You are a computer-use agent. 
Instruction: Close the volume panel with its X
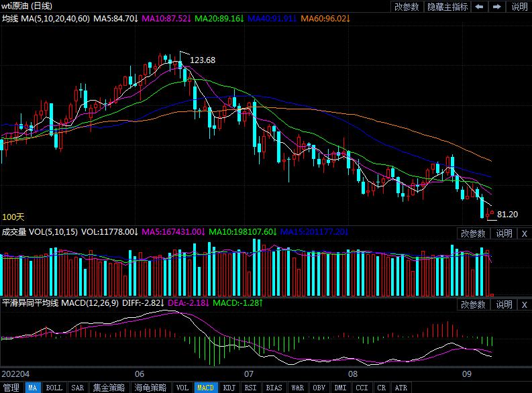pos(524,233)
